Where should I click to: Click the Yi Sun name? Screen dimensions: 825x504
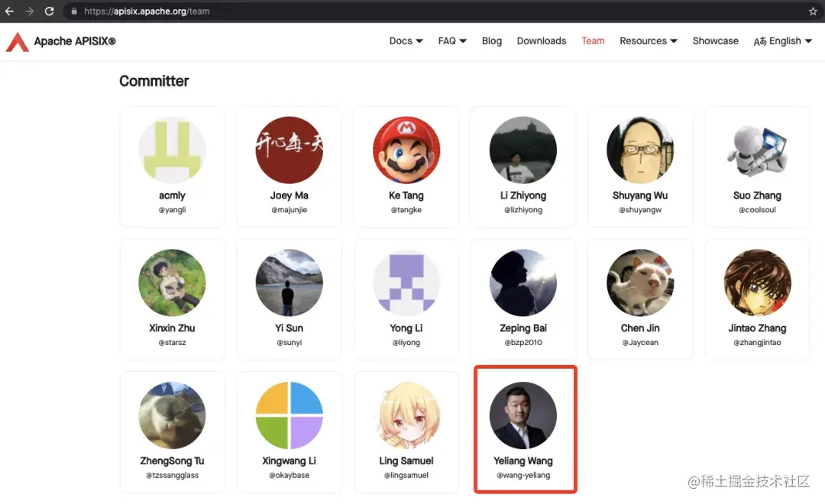pyautogui.click(x=289, y=328)
